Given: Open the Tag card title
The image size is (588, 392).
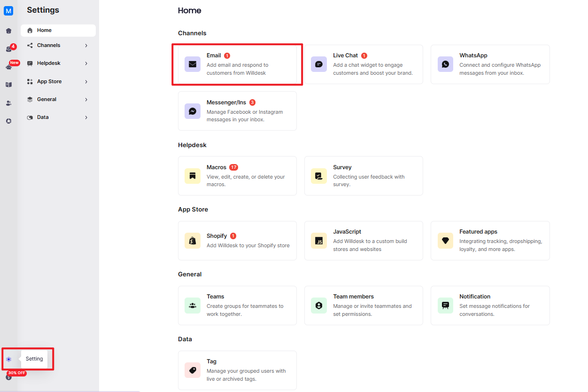Looking at the screenshot, I should (211, 361).
